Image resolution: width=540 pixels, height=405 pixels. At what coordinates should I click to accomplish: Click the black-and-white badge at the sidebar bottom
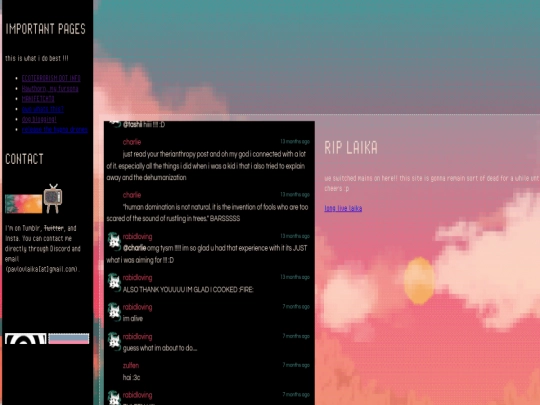click(x=26, y=339)
